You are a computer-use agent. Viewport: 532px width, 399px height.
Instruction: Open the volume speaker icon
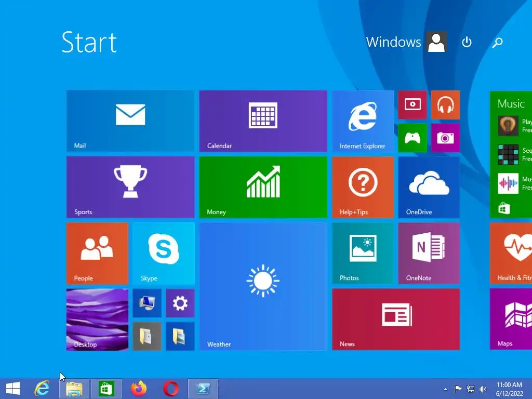[483, 389]
